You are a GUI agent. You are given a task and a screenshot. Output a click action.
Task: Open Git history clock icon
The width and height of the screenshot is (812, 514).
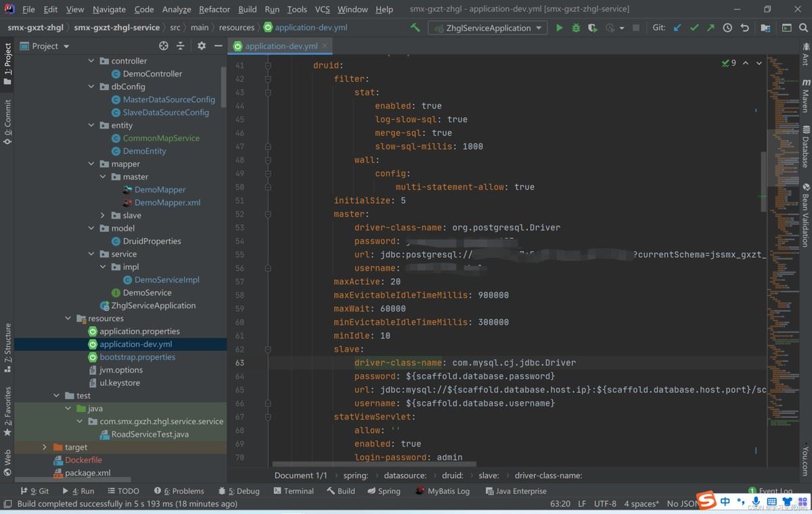pos(727,28)
